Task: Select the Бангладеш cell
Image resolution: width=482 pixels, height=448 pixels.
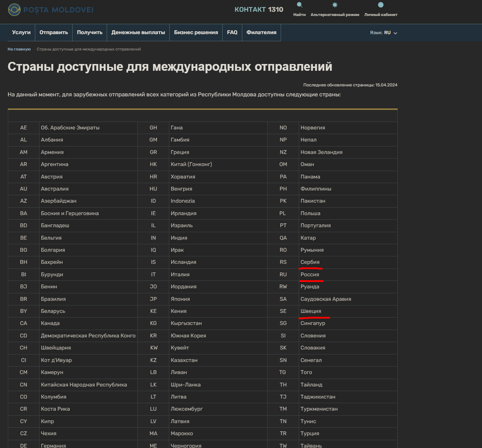Action: (x=88, y=225)
